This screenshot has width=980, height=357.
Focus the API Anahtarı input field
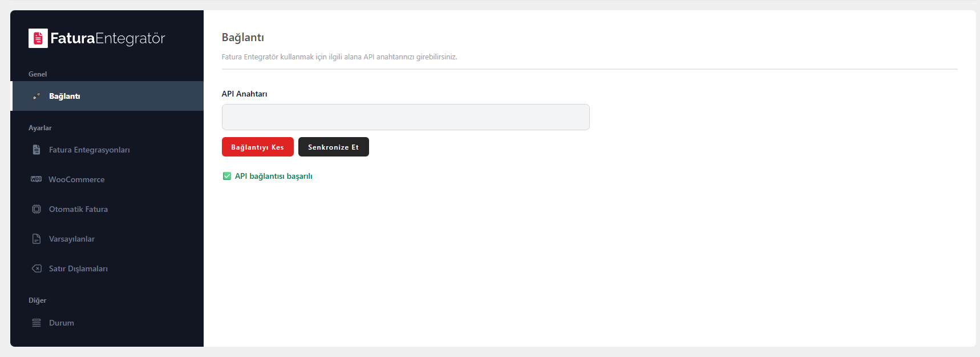405,117
